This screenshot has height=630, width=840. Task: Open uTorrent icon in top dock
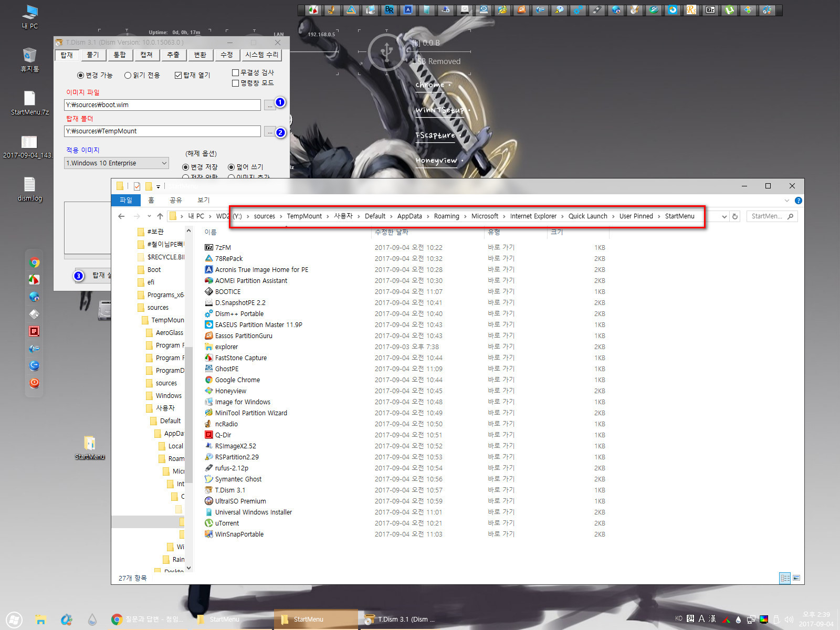[729, 10]
